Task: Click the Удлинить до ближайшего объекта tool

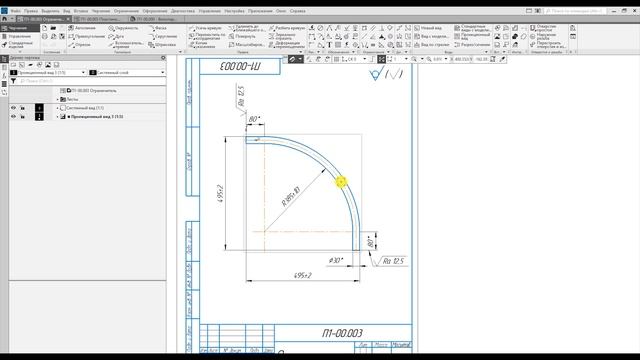Action: [x=247, y=28]
